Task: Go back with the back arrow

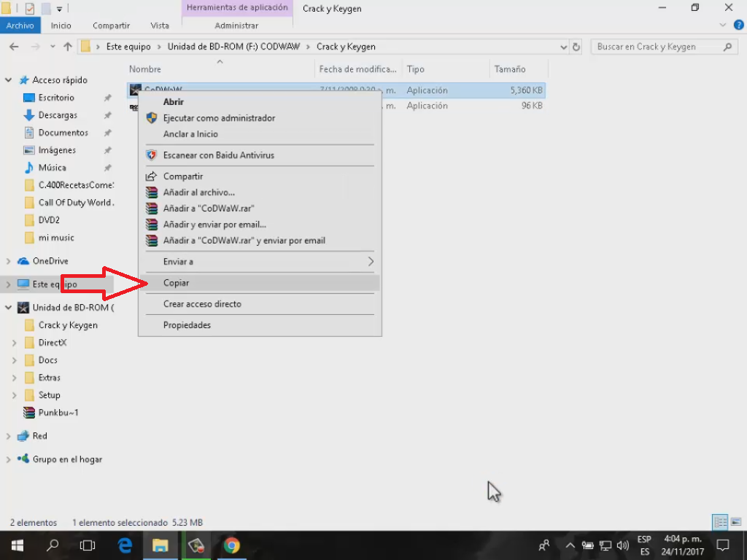Action: click(15, 47)
